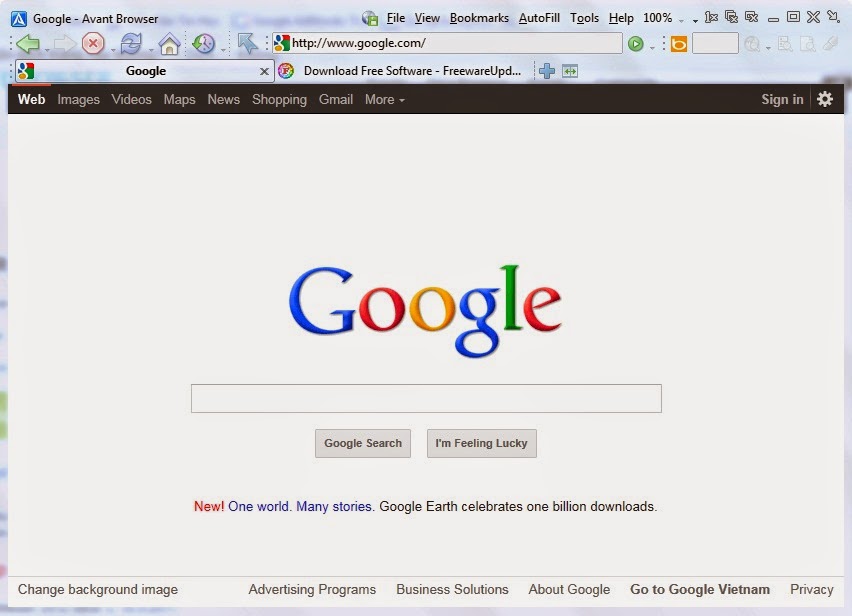
Task: Open Maps in the Google bar
Action: click(179, 99)
